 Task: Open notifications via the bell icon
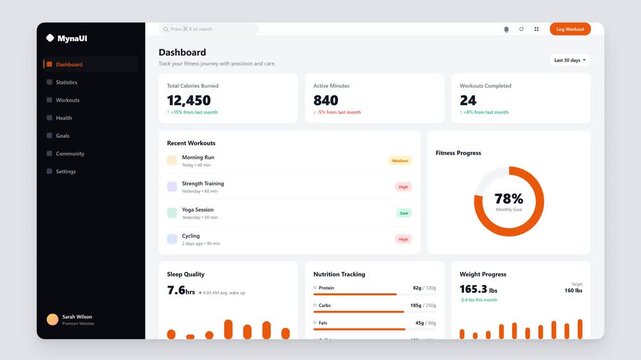(x=506, y=29)
